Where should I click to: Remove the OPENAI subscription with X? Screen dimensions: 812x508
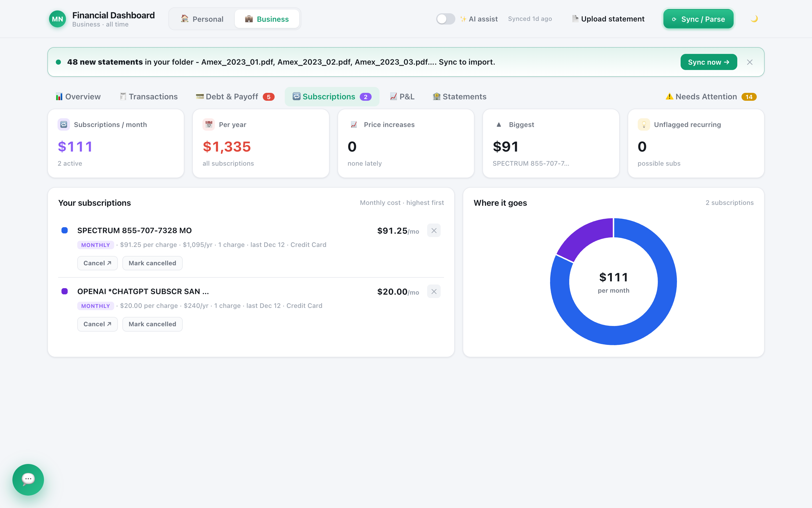tap(434, 291)
